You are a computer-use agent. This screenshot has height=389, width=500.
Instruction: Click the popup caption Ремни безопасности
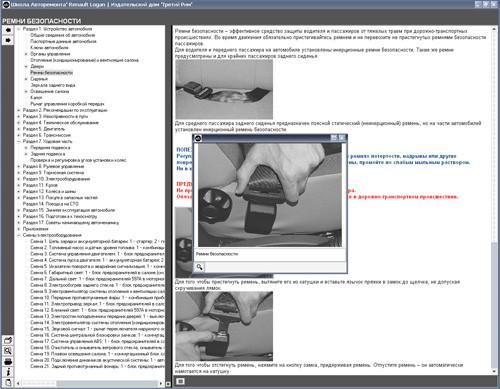click(217, 254)
